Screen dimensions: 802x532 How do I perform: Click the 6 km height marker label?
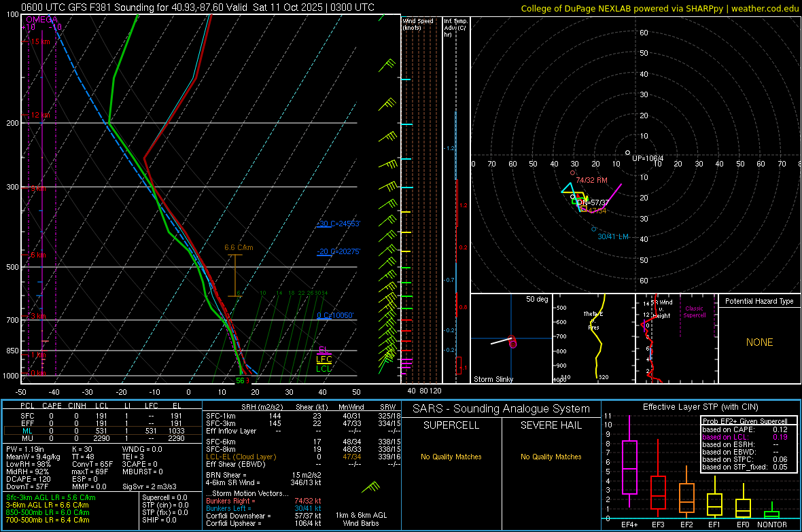(x=38, y=255)
